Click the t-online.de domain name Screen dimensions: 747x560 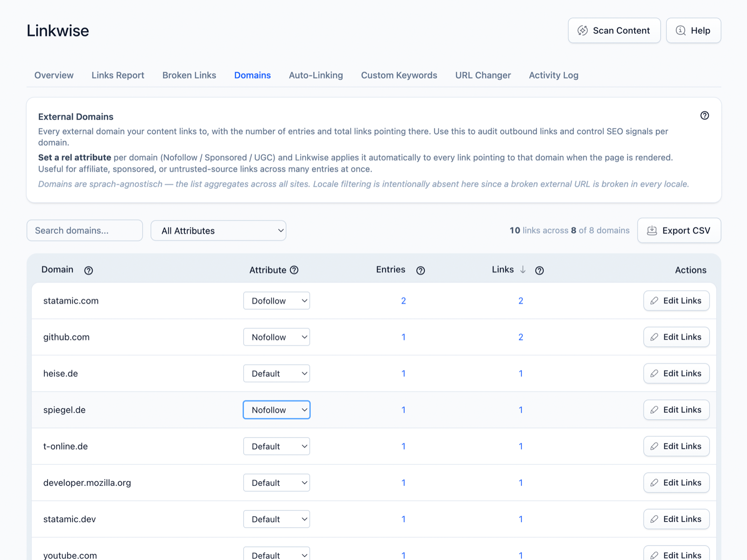click(65, 446)
